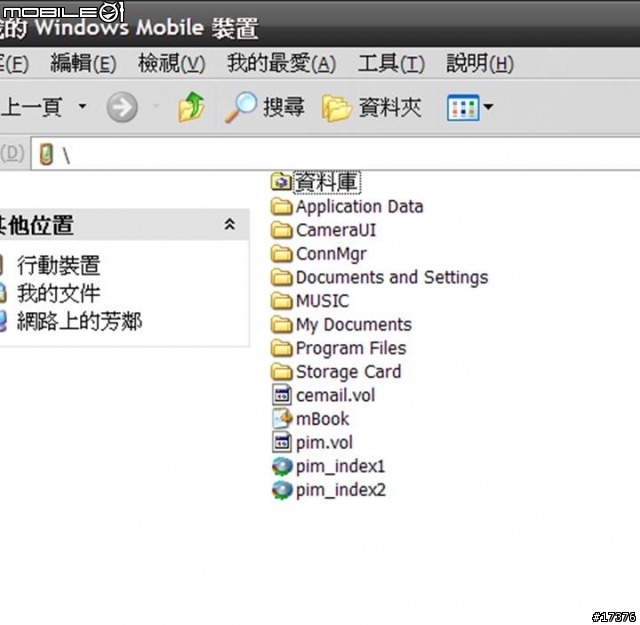640x625 pixels.
Task: Open the 說明(H) menu
Action: click(480, 64)
